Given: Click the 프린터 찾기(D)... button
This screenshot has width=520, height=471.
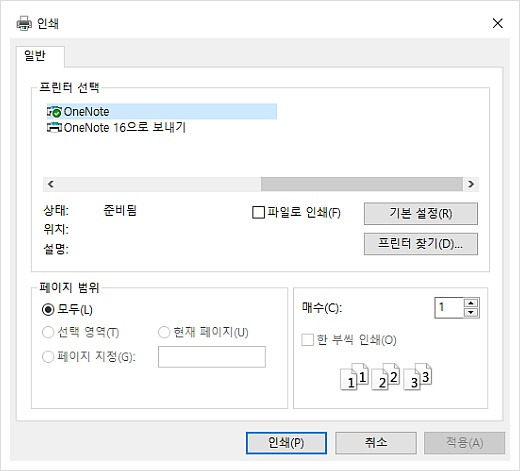Looking at the screenshot, I should pyautogui.click(x=421, y=244).
